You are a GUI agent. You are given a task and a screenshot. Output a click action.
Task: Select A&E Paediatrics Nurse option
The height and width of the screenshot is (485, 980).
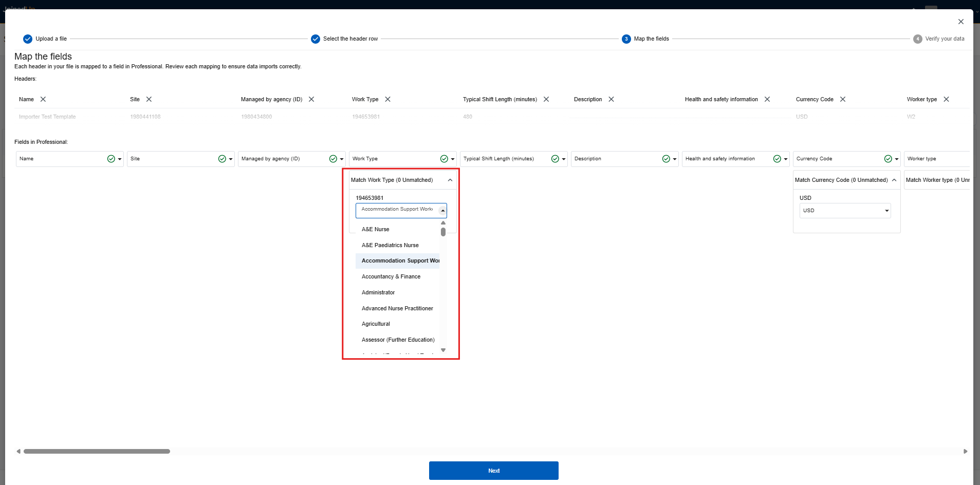[390, 245]
